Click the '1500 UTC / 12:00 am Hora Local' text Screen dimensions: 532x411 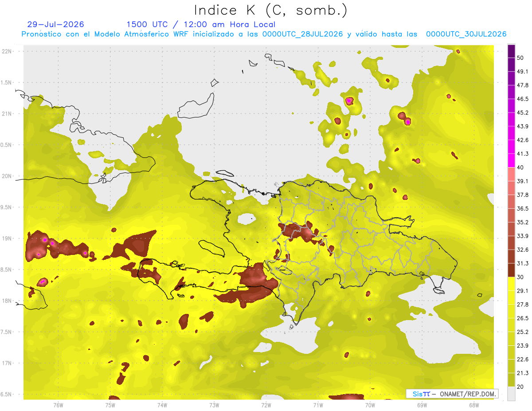[201, 25]
